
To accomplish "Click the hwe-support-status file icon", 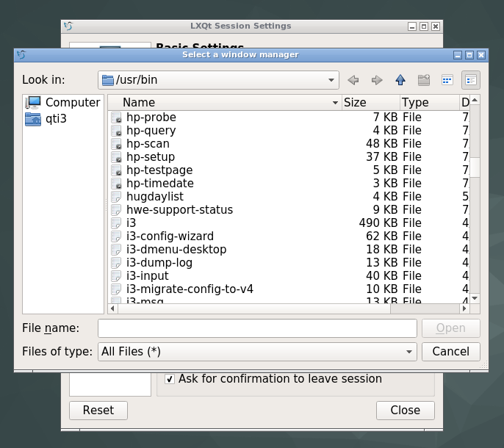I will (116, 209).
